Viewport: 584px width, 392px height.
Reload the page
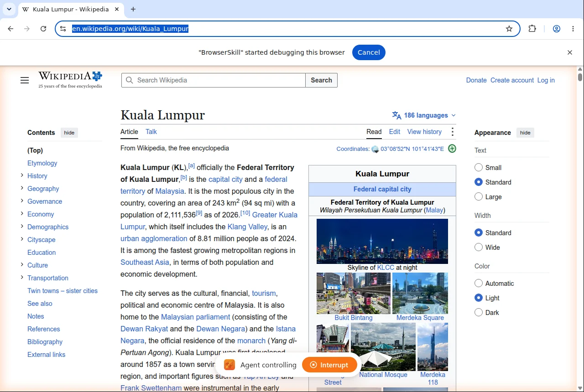click(43, 29)
